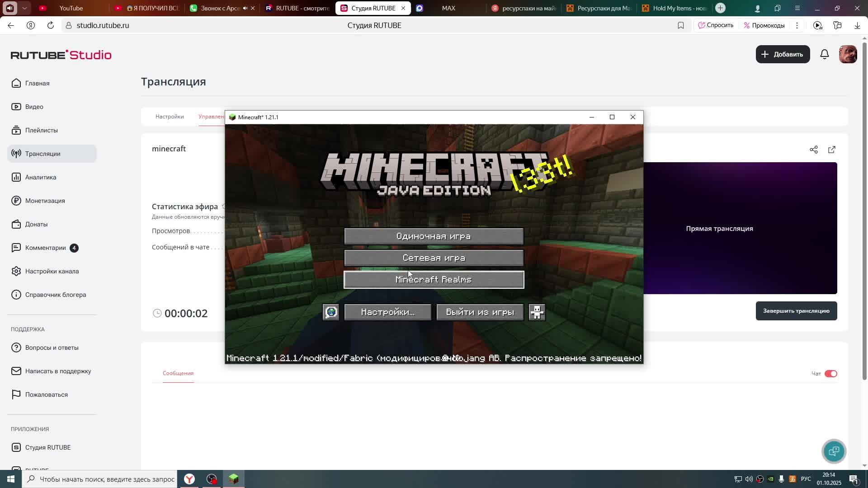Open the Добавить dropdown button
Screen dimensions: 868x488
(783, 54)
